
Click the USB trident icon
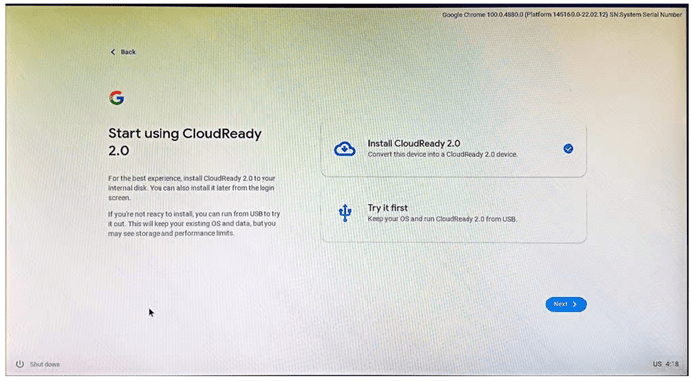345,213
